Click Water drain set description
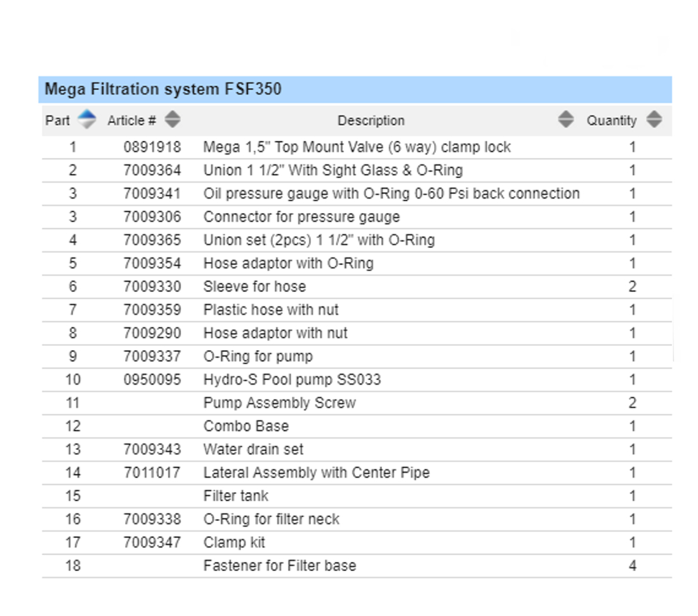The width and height of the screenshot is (698, 616). (253, 450)
